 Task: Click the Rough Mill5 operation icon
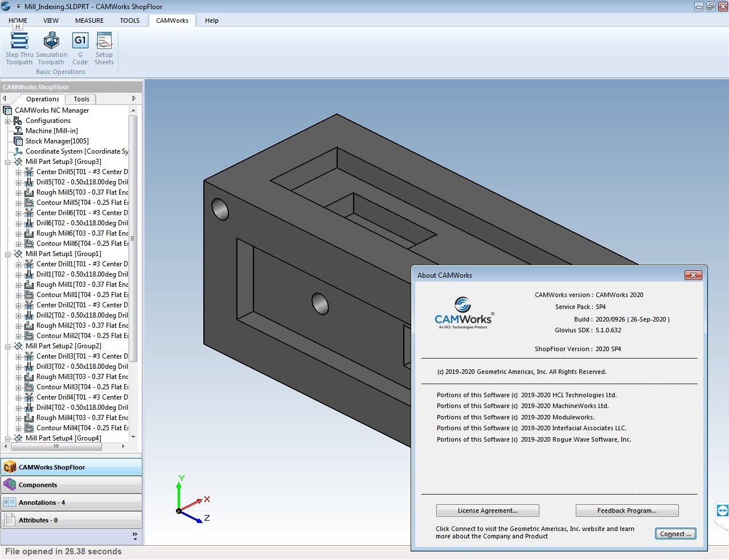(x=29, y=192)
